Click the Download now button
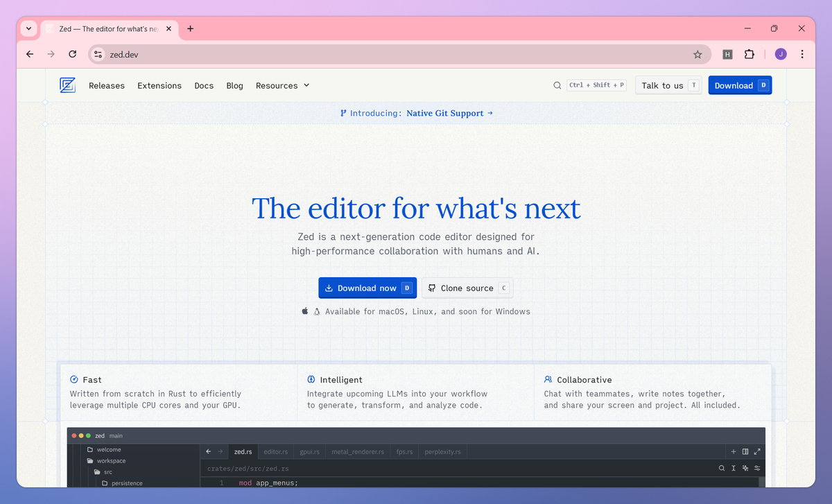This screenshot has width=832, height=504. coord(367,288)
